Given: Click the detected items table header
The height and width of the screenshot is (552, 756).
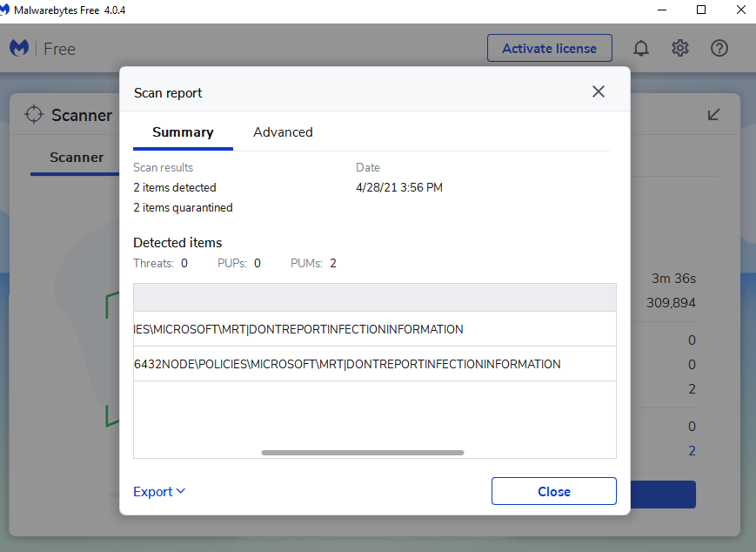Looking at the screenshot, I should tap(375, 297).
